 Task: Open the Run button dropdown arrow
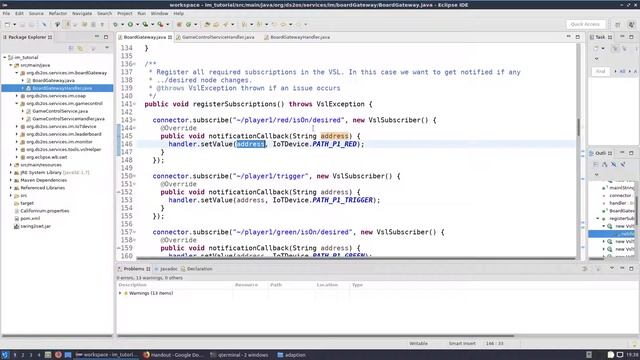tap(138, 24)
